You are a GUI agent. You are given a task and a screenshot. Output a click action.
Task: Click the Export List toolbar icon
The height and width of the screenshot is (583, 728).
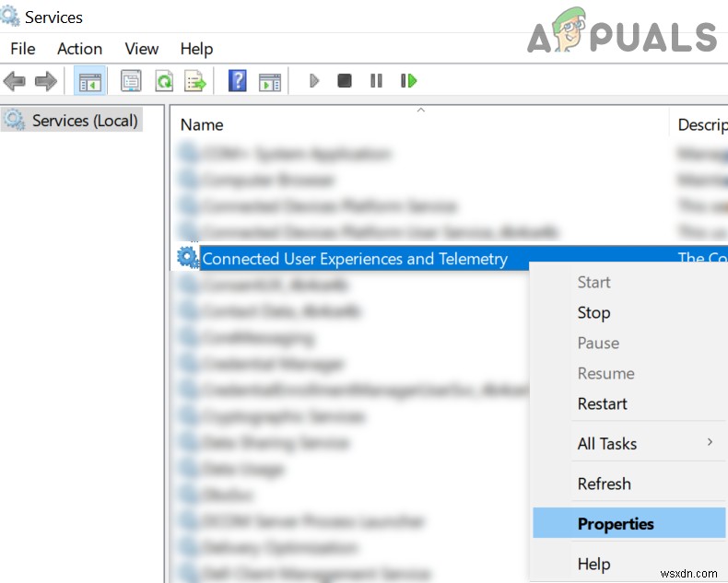point(195,81)
